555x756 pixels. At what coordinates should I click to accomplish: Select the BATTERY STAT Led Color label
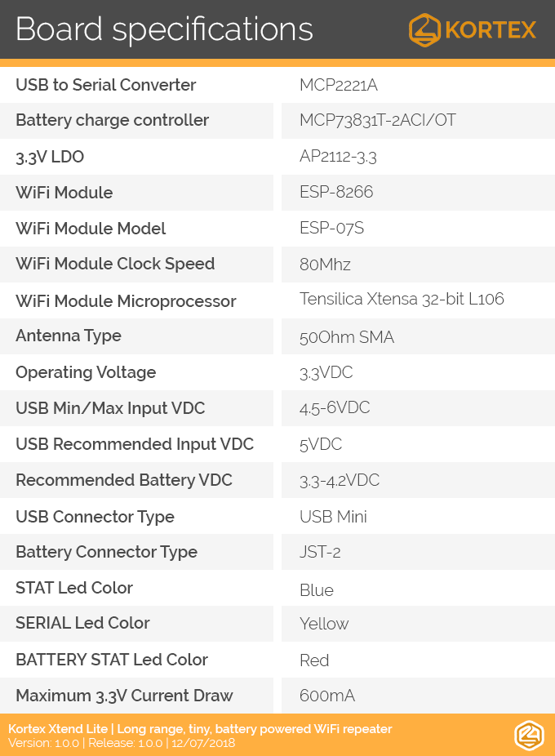tap(112, 660)
